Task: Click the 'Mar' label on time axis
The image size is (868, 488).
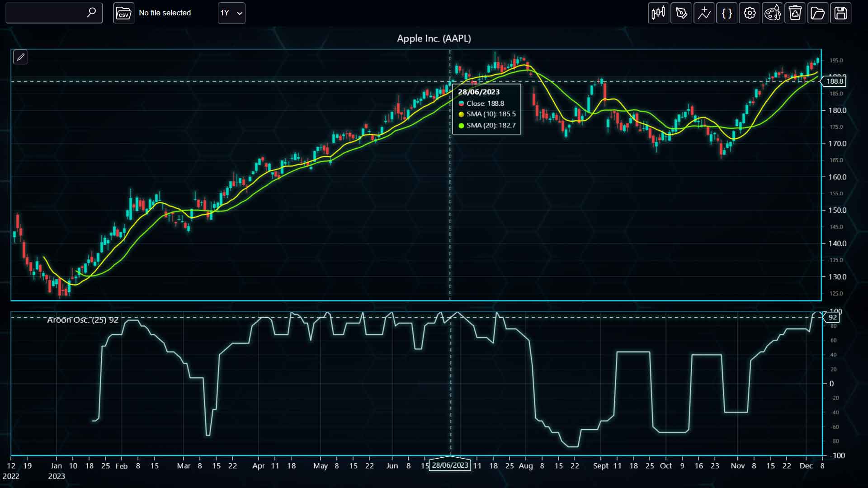Action: (184, 466)
